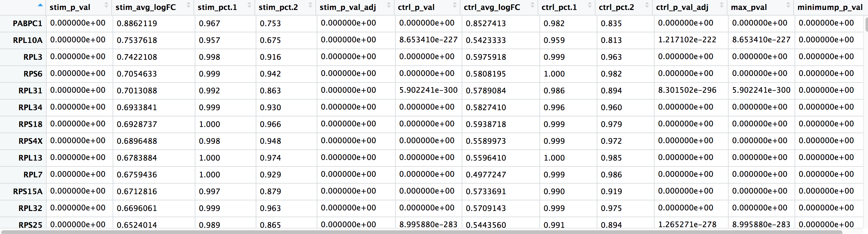Click the vertical scrollbar thumb at right

coord(866,25)
